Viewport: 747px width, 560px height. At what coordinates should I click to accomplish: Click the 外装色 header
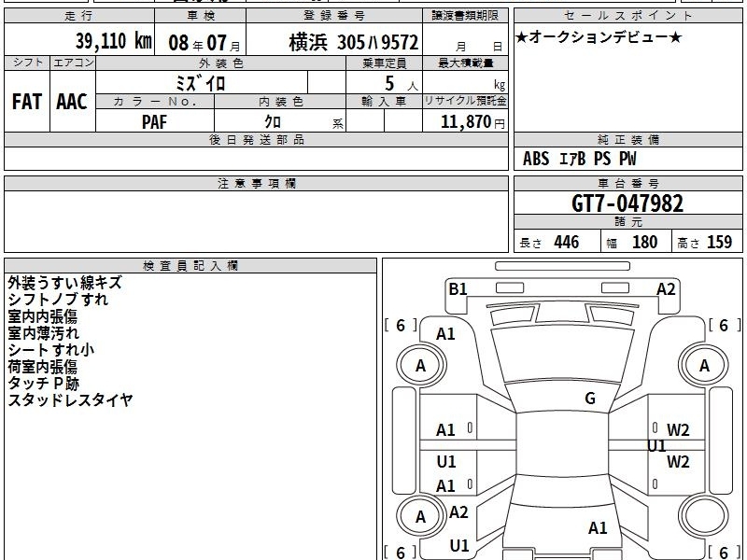tap(220, 63)
